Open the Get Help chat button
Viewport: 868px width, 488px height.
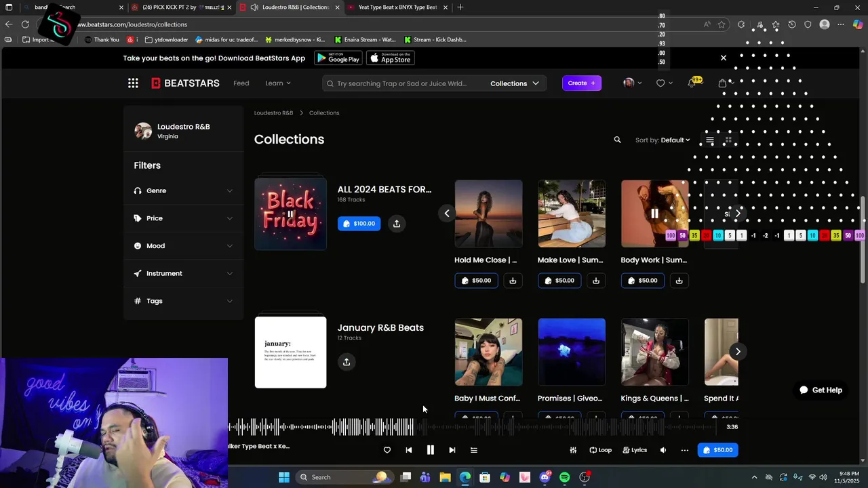(x=821, y=390)
